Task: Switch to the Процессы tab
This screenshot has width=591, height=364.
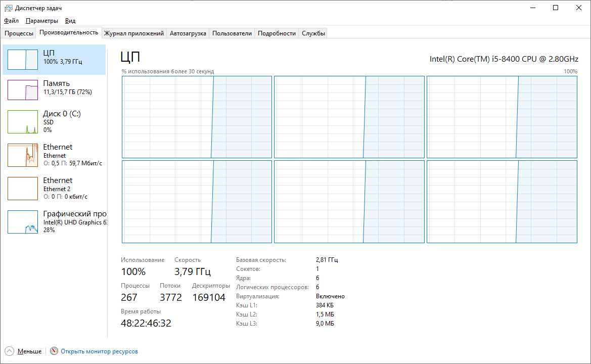Action: tap(19, 33)
